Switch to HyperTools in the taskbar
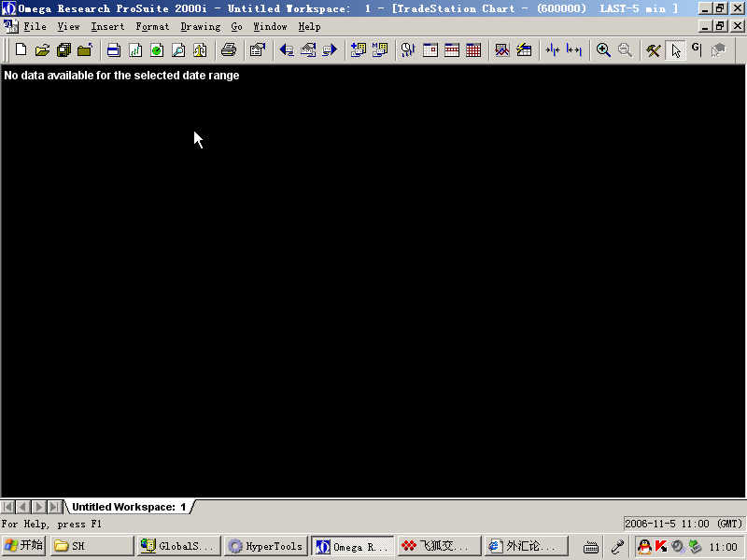This screenshot has height=560, width=747. tap(266, 546)
